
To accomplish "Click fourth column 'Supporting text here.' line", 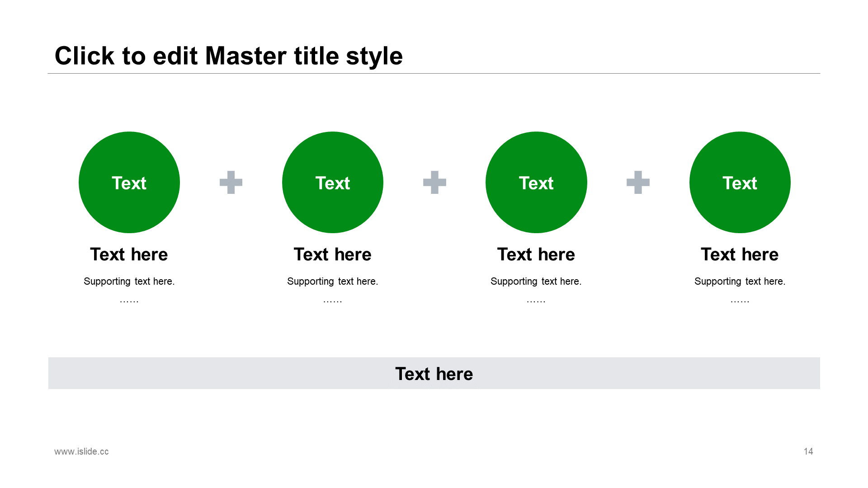I will pos(740,281).
